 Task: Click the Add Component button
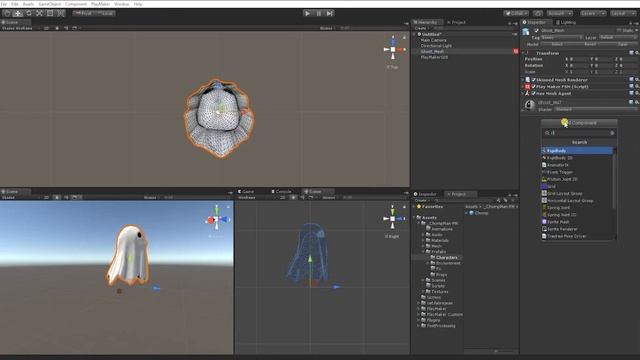(x=579, y=123)
